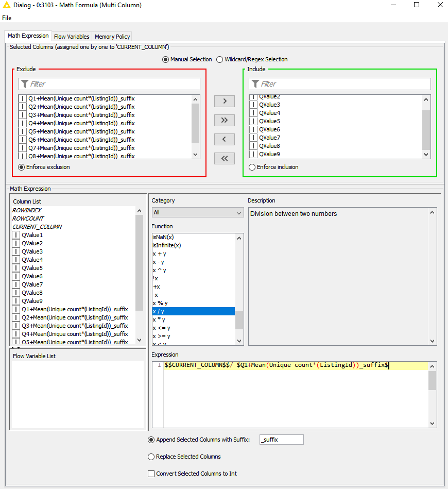
Task: Open the File menu
Action: (x=7, y=18)
